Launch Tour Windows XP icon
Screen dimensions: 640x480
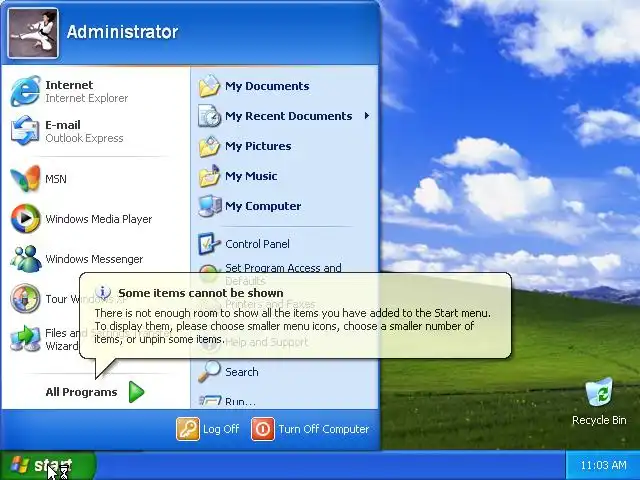[25, 298]
